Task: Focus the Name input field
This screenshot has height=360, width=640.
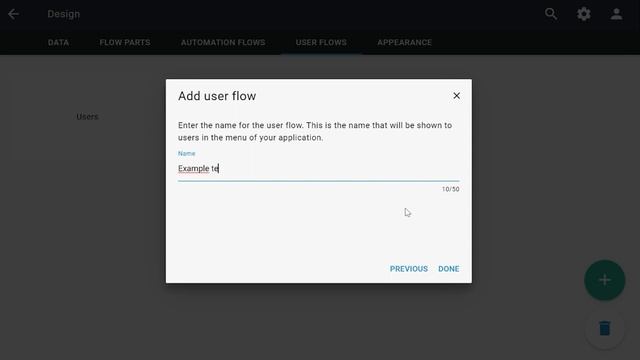Action: pos(318,169)
